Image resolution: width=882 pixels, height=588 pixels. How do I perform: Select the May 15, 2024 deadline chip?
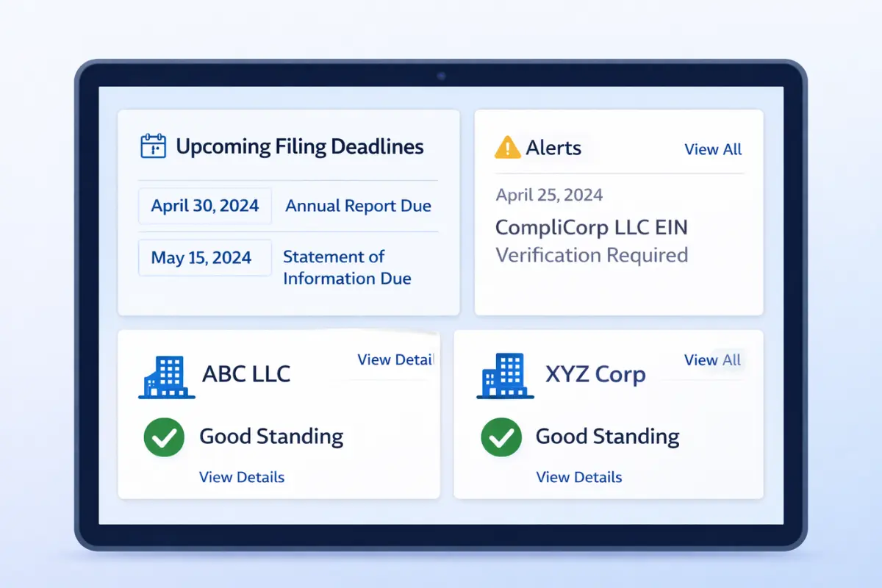pyautogui.click(x=204, y=257)
